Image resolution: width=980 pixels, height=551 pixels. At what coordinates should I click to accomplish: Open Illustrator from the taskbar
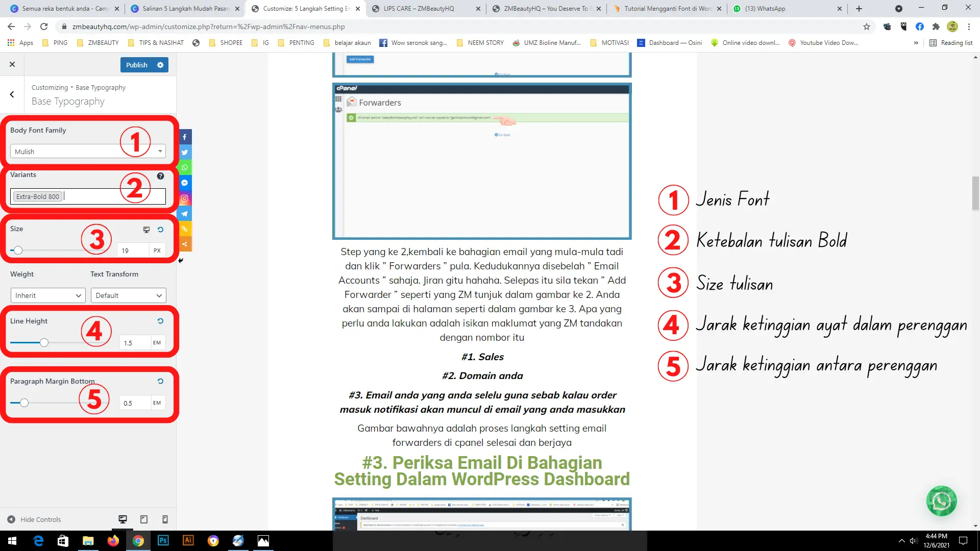tap(188, 540)
